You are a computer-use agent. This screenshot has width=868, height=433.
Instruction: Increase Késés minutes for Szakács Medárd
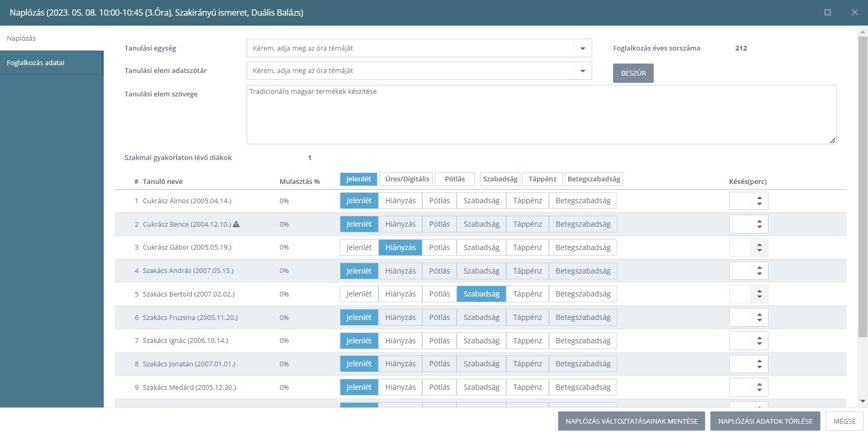tap(760, 384)
